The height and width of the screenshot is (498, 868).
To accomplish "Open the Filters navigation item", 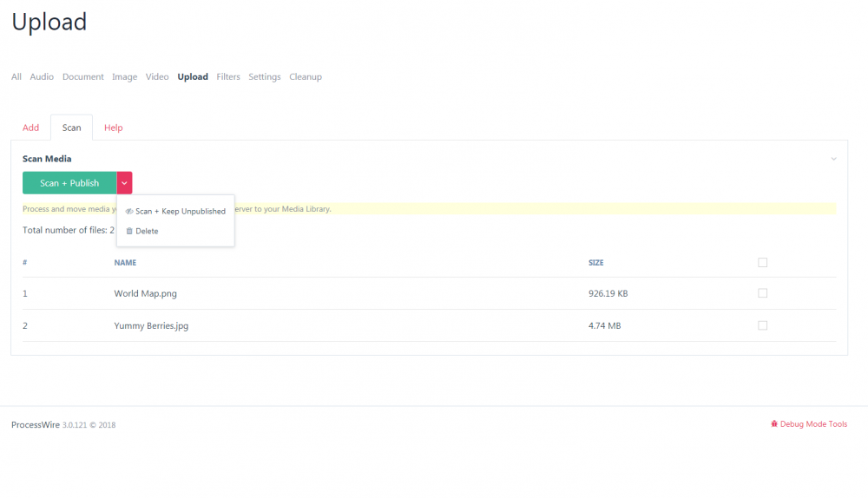I will coord(228,77).
